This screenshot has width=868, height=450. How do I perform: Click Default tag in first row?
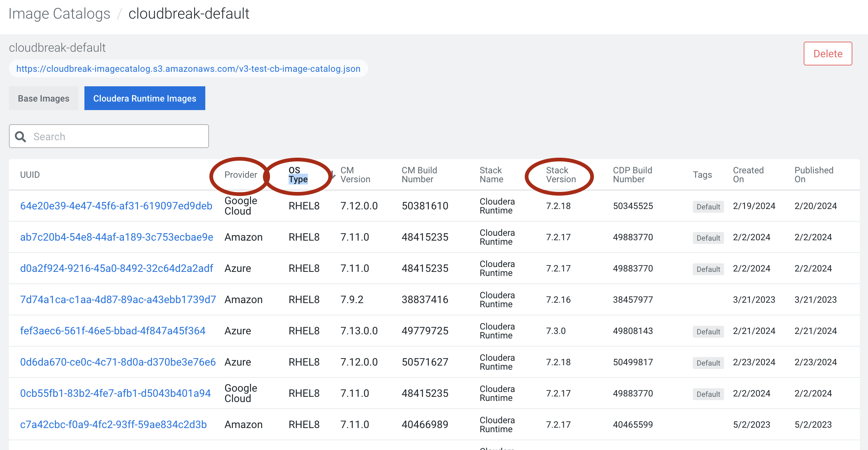[708, 207]
